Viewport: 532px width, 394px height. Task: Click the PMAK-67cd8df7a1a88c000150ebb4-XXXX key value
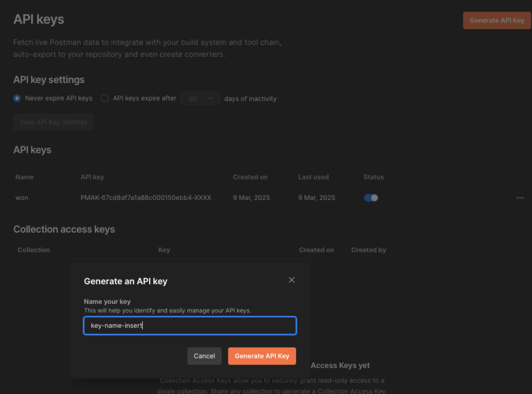tap(146, 198)
